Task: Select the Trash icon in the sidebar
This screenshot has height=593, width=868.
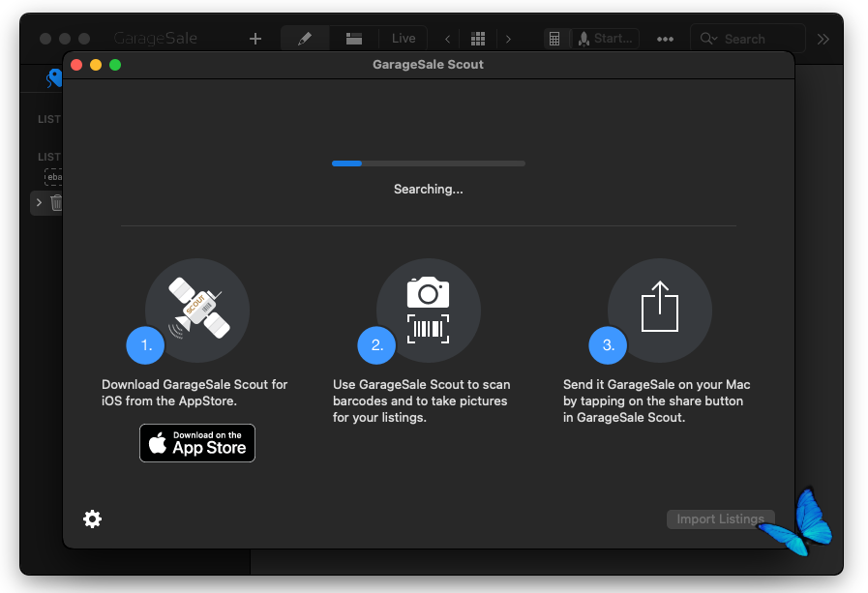Action: tap(56, 202)
